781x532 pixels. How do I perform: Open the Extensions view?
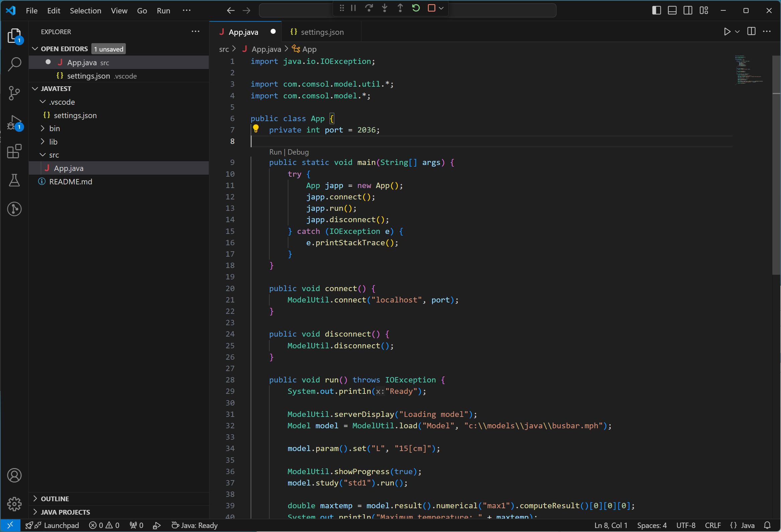pos(14,151)
